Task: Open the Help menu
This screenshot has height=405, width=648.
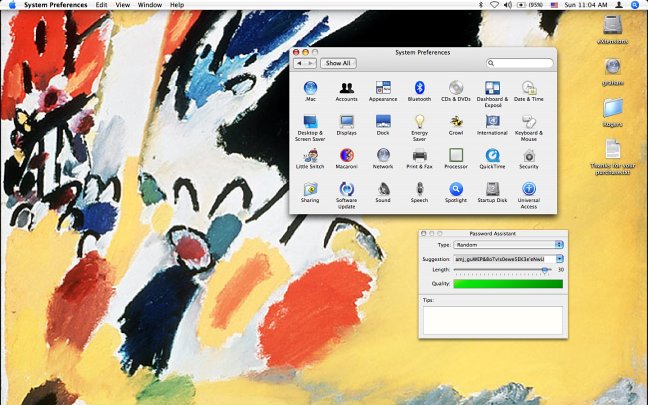Action: click(x=177, y=5)
